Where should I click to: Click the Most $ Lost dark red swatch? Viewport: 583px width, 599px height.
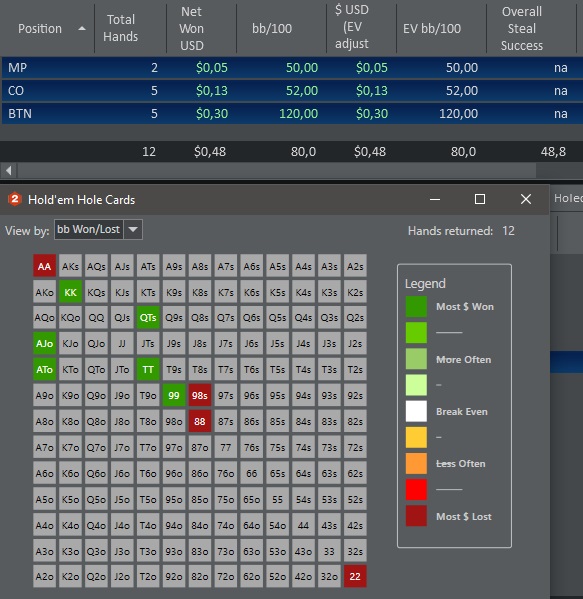pos(416,516)
